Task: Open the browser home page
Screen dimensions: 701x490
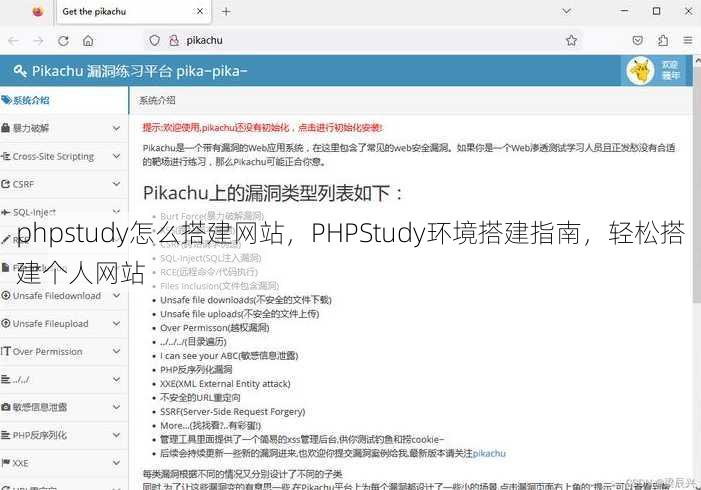Action: 88,41
